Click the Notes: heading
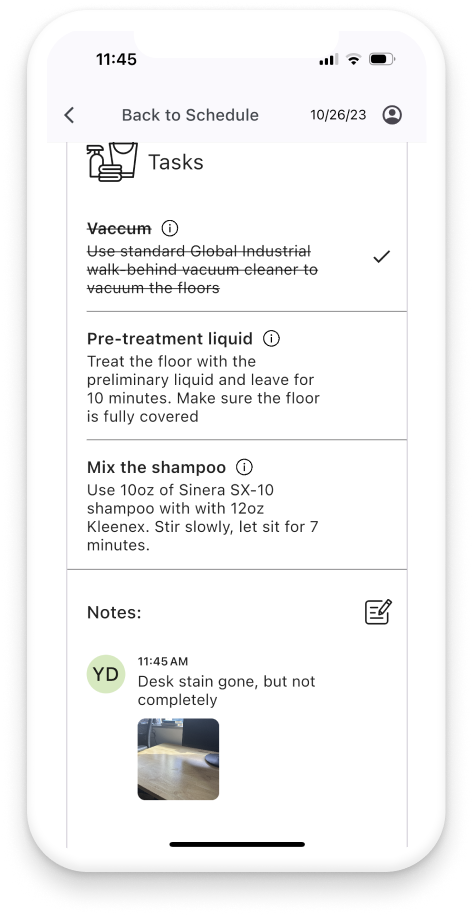 point(114,612)
